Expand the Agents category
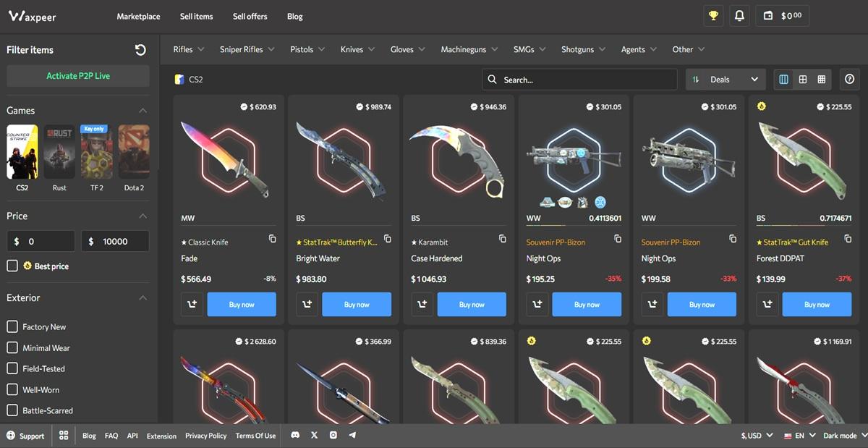868x448 pixels. [x=639, y=49]
